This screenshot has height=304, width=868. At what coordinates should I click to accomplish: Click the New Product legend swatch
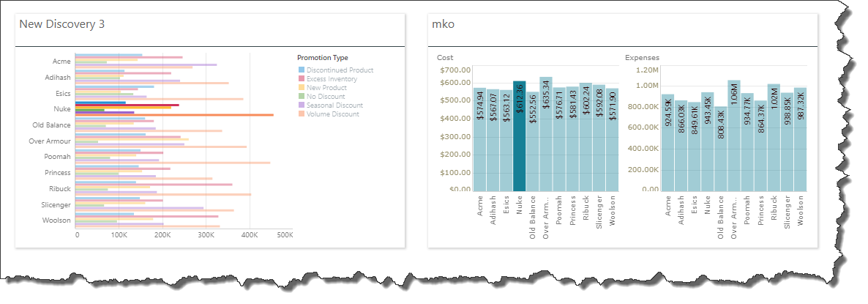pyautogui.click(x=301, y=88)
